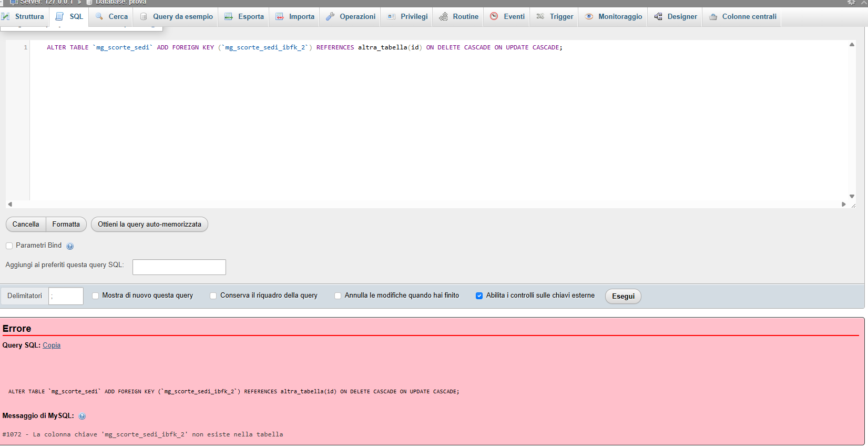Enable the Parametri Bind checkbox
Viewport: 868px width, 448px height.
(x=9, y=246)
